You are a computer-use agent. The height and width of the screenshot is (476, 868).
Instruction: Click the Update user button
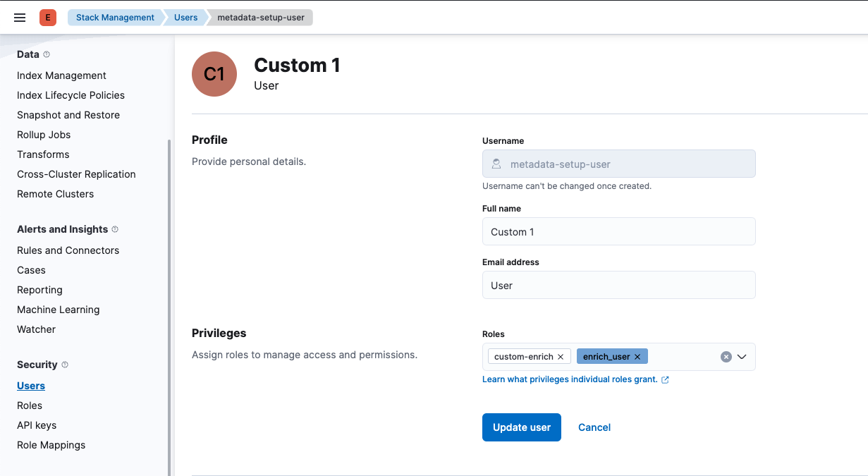pyautogui.click(x=522, y=427)
